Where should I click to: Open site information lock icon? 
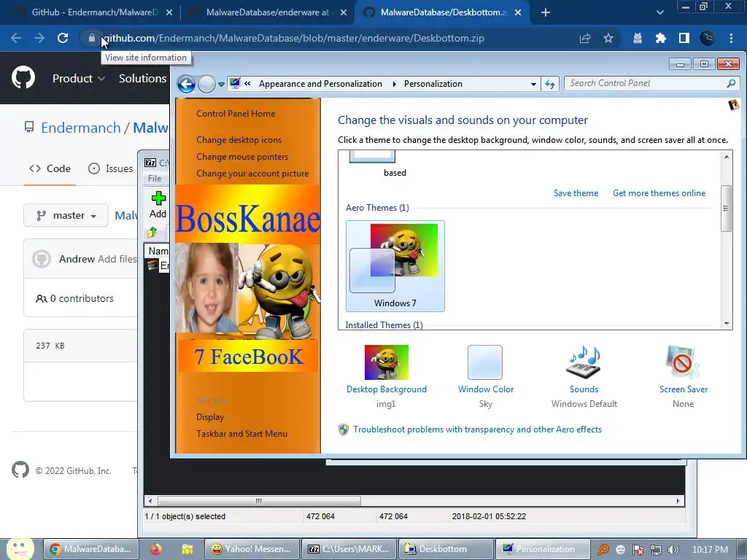pyautogui.click(x=92, y=38)
